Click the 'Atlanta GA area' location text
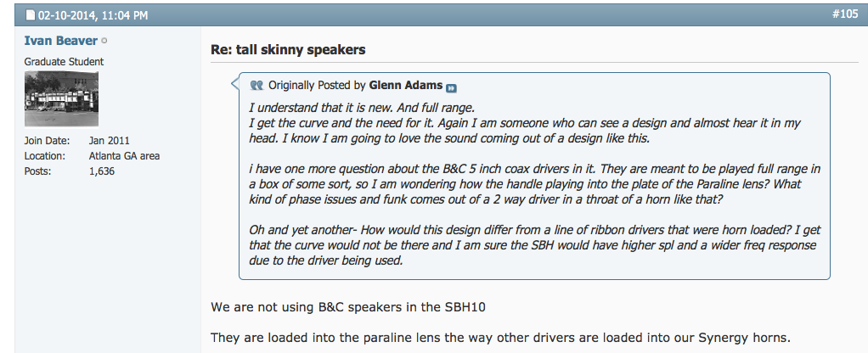 point(125,156)
